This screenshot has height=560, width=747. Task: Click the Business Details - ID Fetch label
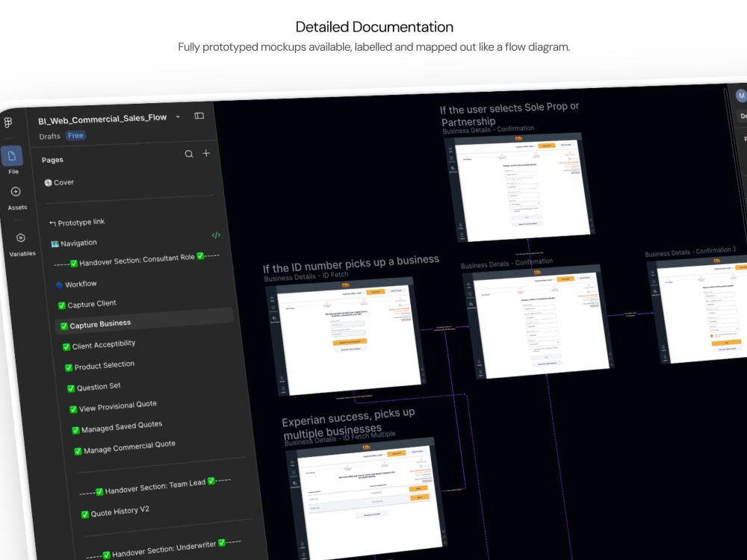click(306, 277)
